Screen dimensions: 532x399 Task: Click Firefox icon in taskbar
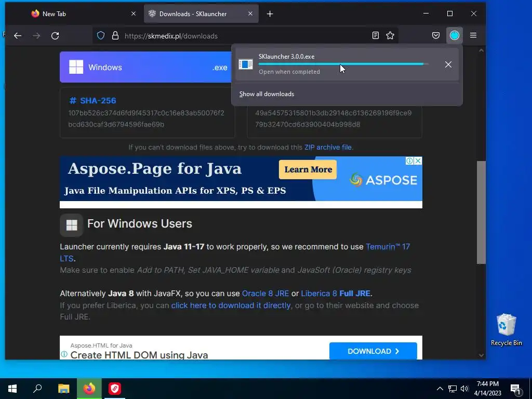(x=89, y=389)
